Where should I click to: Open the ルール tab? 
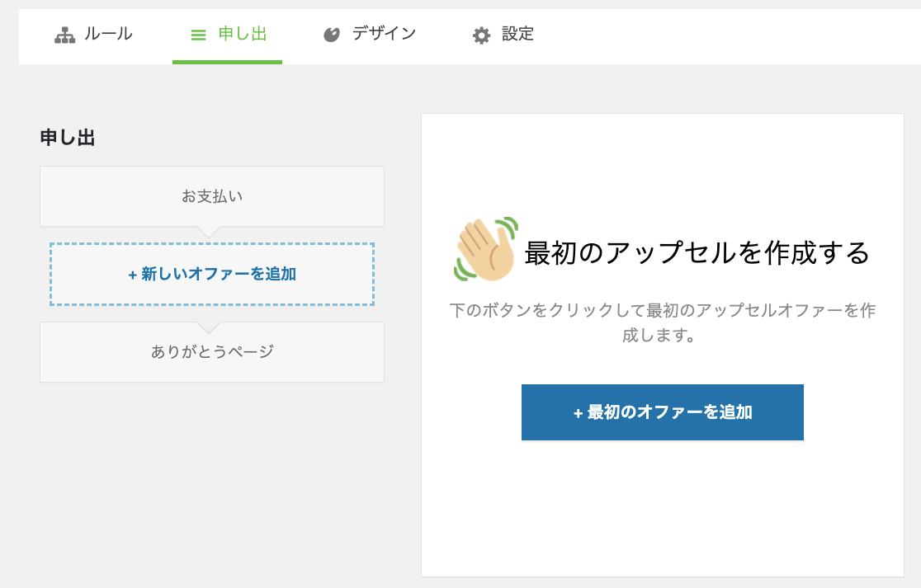pos(94,35)
